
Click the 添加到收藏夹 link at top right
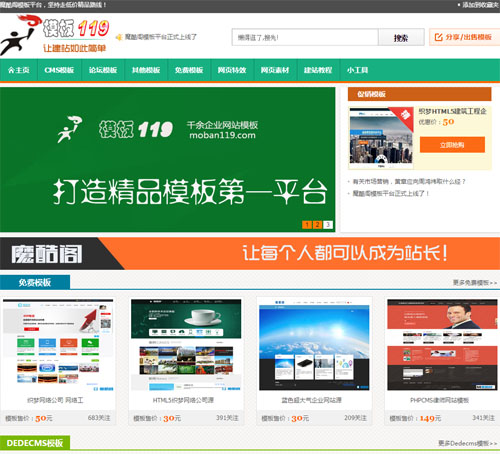pos(479,5)
